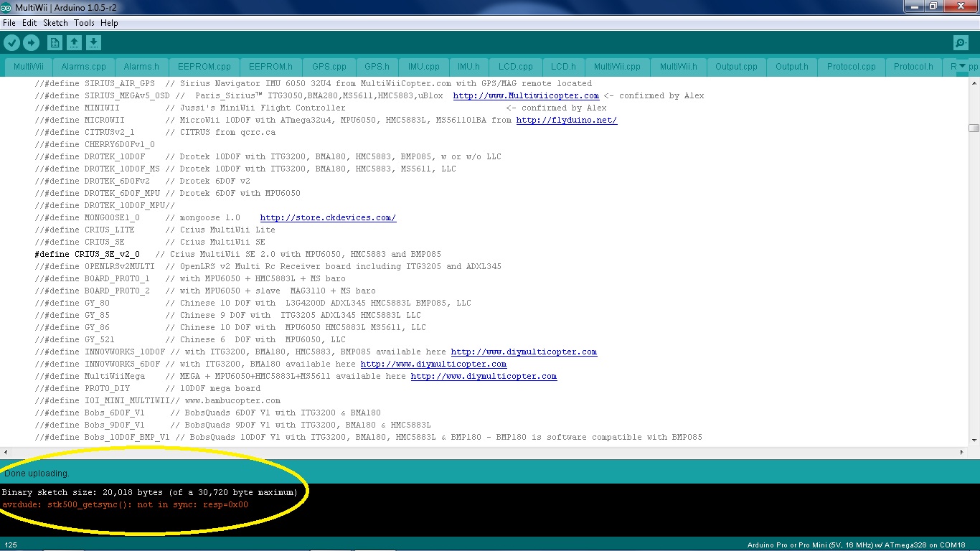Open the File menu
The width and height of the screenshot is (980, 551).
click(9, 22)
